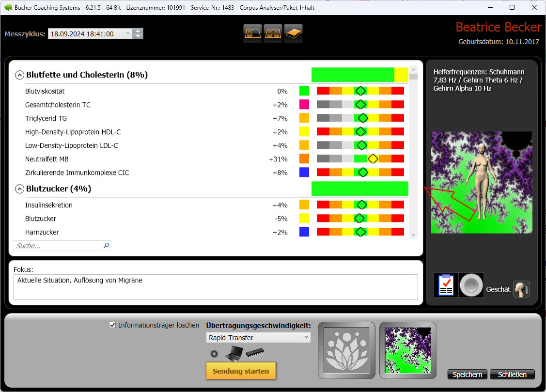This screenshot has height=392, width=546.
Task: Click the round speaker disc icon
Action: (471, 285)
